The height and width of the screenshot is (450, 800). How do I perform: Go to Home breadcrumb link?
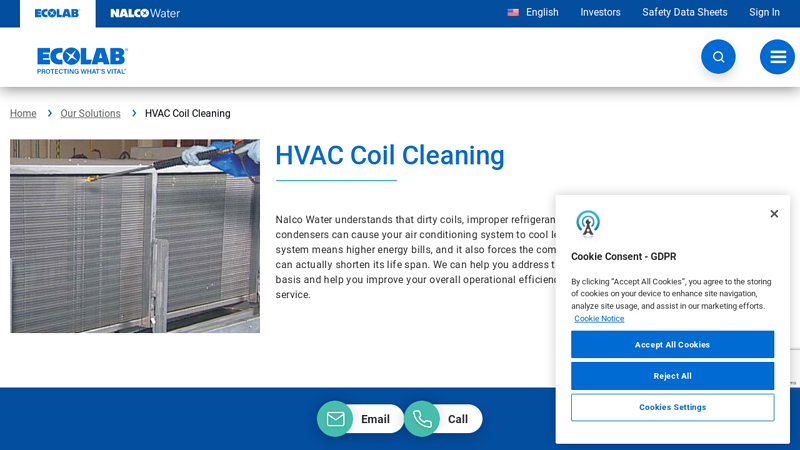coord(23,113)
